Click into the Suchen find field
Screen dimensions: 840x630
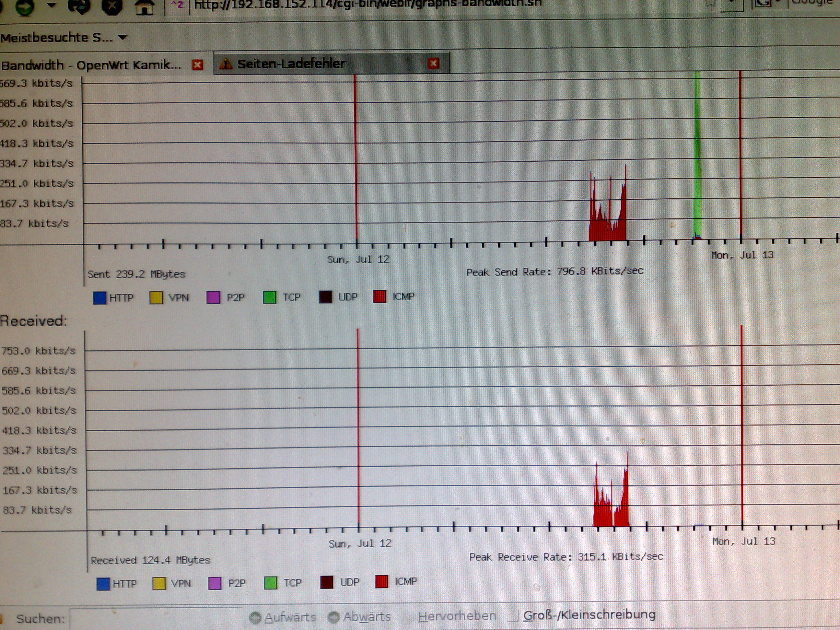[156, 619]
